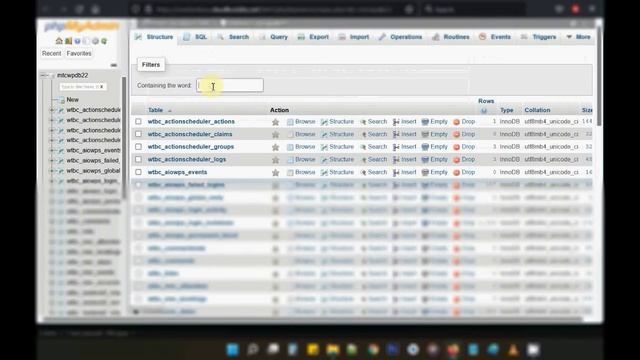Viewport: 640px width, 360px height.
Task: Click the phpMyAdmin documentation help icon
Action: [x=77, y=41]
